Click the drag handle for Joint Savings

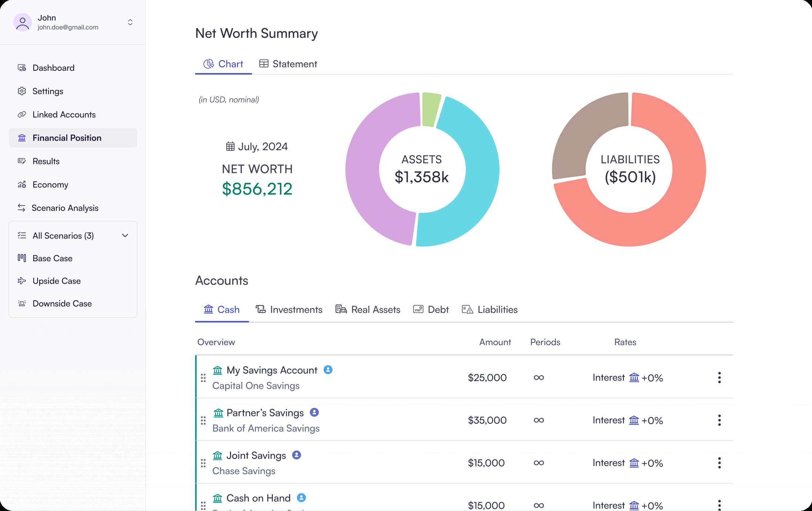pos(203,463)
